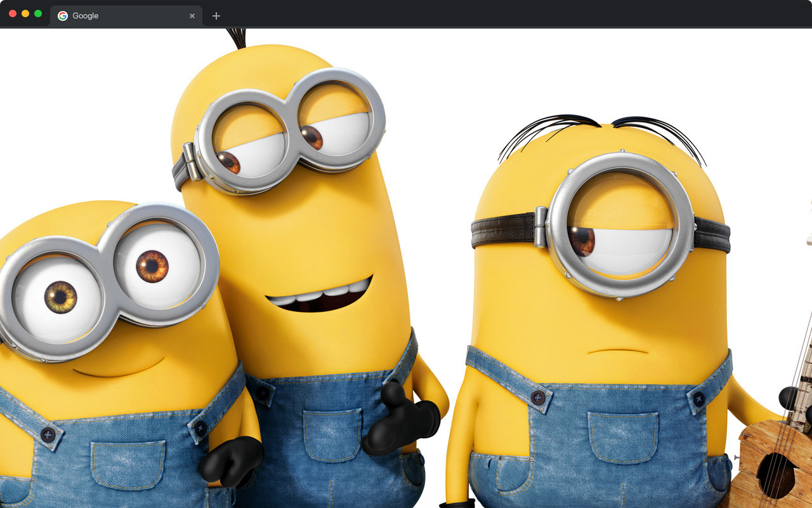Close the Google tab
The image size is (812, 508).
192,16
